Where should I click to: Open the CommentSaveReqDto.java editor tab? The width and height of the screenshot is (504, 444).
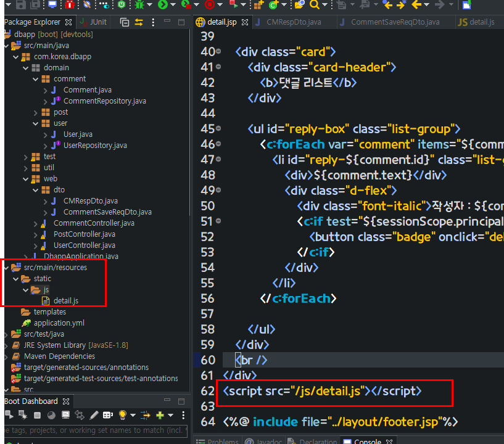(395, 22)
